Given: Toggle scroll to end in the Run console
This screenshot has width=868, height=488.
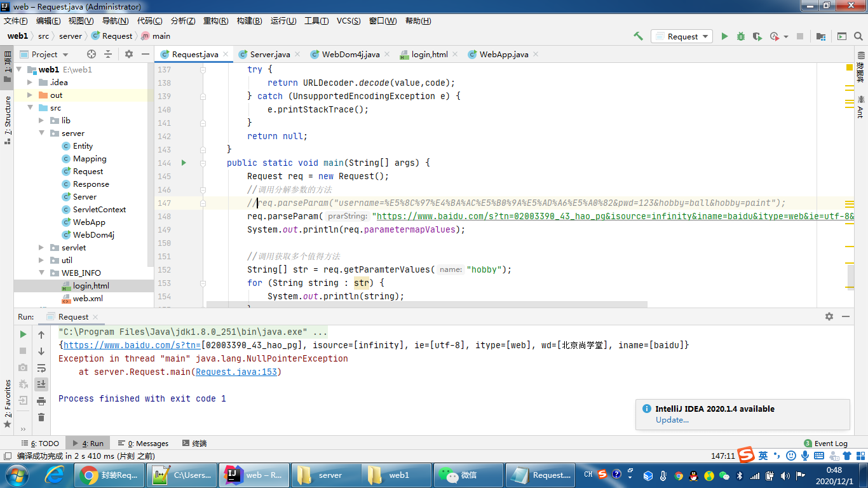Looking at the screenshot, I should pyautogui.click(x=41, y=384).
